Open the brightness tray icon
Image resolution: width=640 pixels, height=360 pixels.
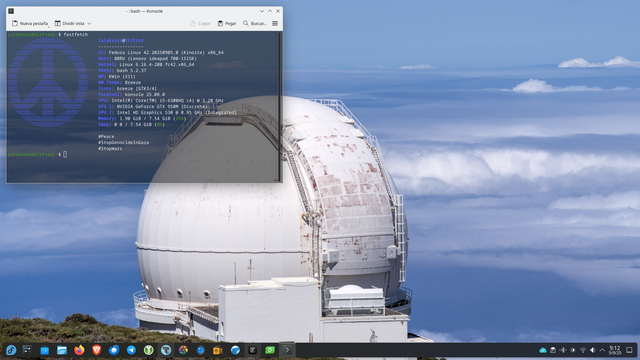[x=573, y=350]
